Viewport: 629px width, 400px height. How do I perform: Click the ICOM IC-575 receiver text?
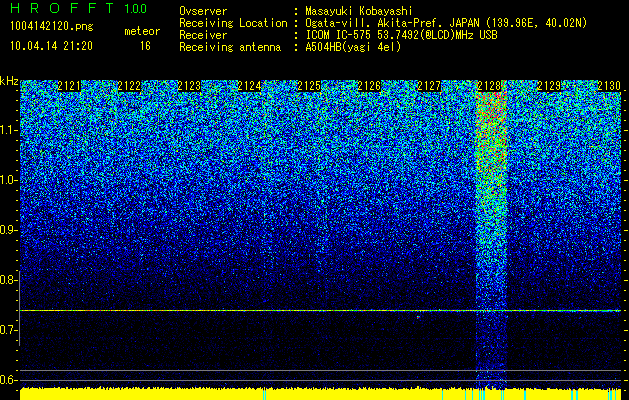coord(401,35)
